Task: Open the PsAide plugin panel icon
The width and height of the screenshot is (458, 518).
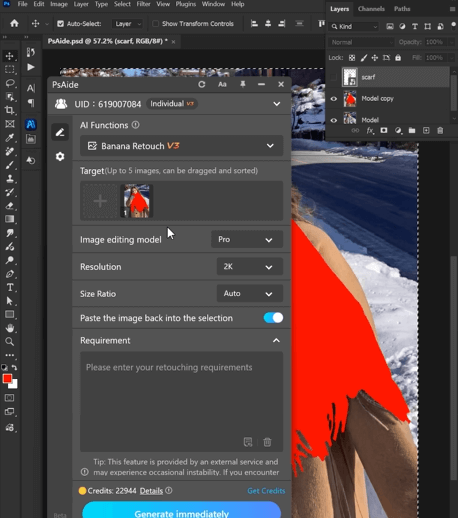Action: click(x=31, y=124)
